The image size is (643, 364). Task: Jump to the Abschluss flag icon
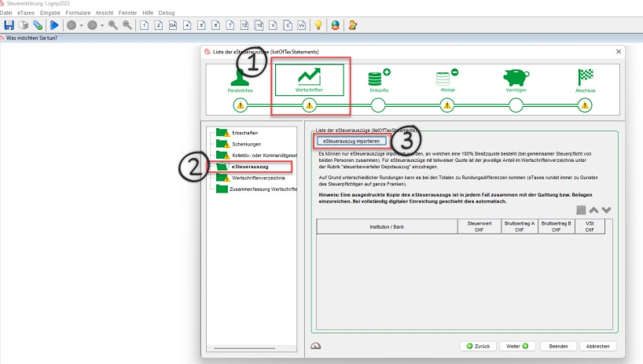pos(585,80)
